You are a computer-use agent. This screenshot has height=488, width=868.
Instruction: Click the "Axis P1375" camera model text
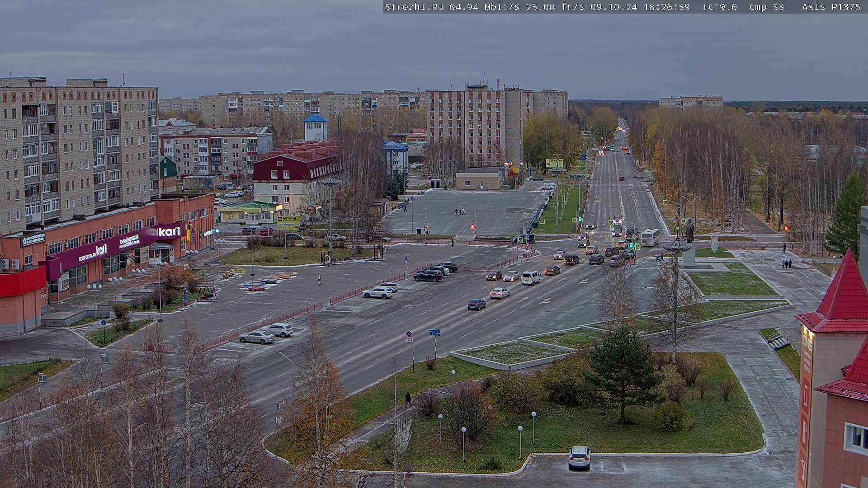coord(831,7)
